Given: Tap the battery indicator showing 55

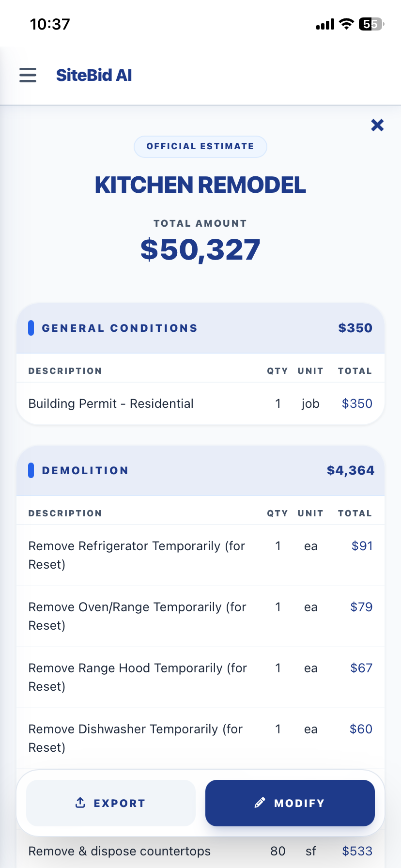Looking at the screenshot, I should pyautogui.click(x=370, y=24).
